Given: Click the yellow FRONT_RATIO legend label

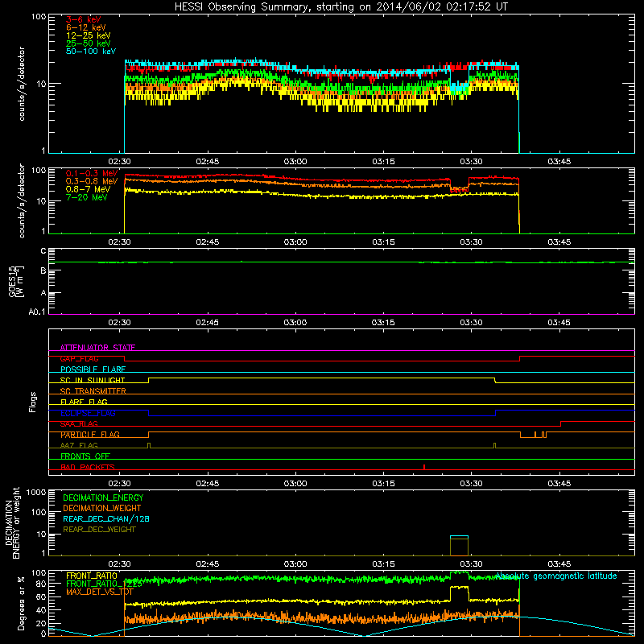Looking at the screenshot, I should (x=92, y=576).
